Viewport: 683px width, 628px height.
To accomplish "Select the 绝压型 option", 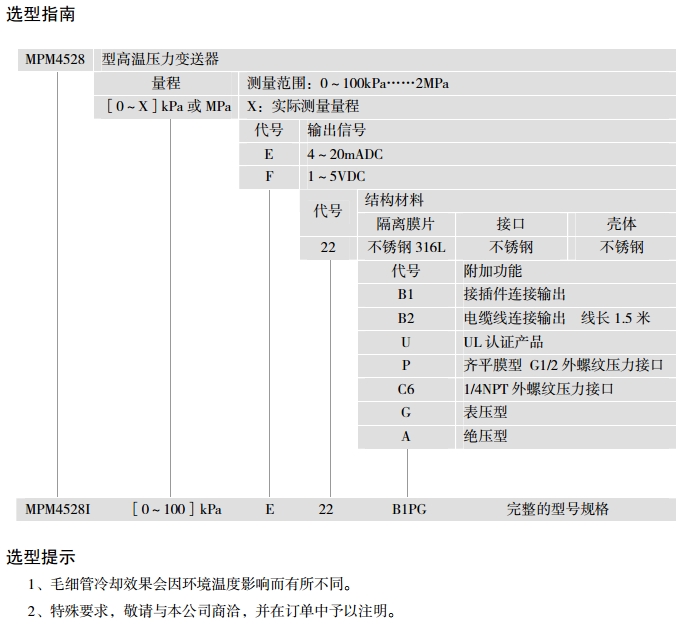I will pos(486,436).
